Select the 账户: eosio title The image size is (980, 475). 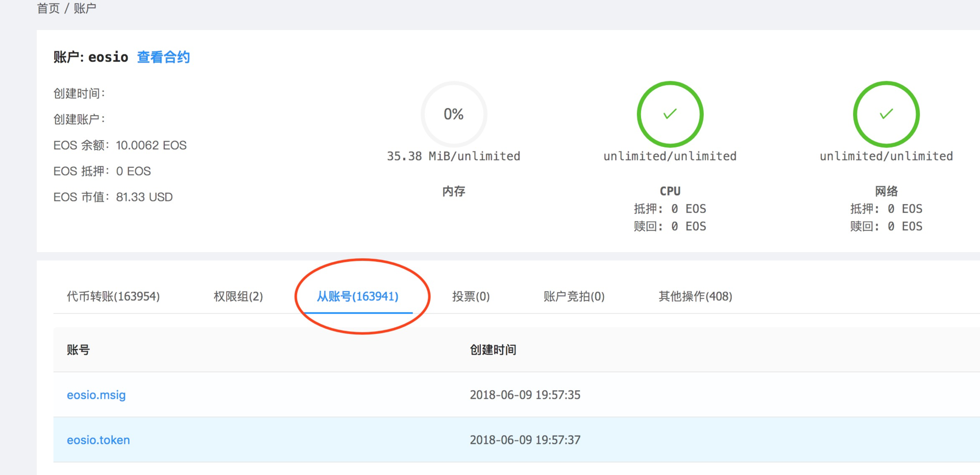pyautogui.click(x=91, y=57)
